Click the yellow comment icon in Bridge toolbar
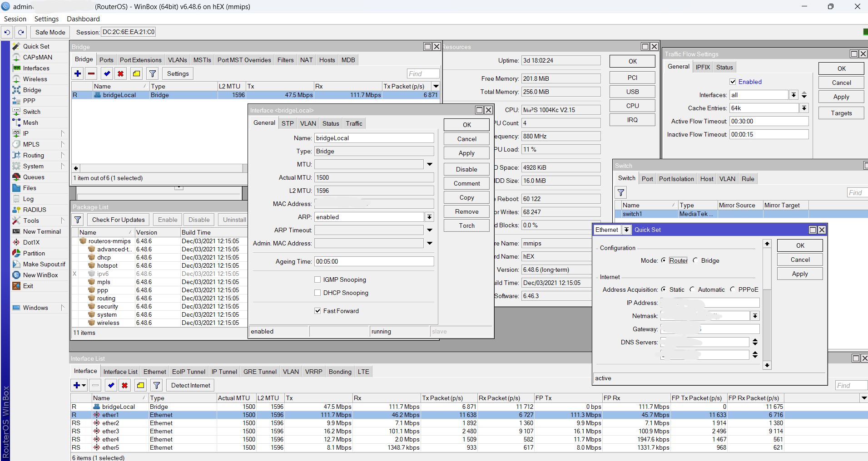 pos(136,74)
